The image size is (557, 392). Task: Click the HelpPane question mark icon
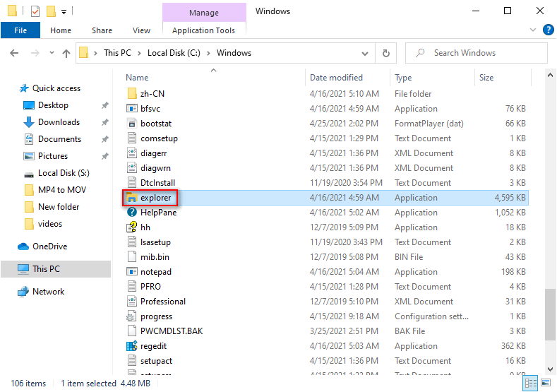click(x=132, y=212)
